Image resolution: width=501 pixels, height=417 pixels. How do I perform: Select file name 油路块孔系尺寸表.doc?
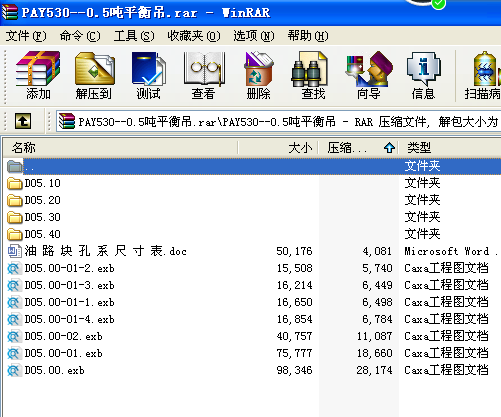tap(105, 251)
